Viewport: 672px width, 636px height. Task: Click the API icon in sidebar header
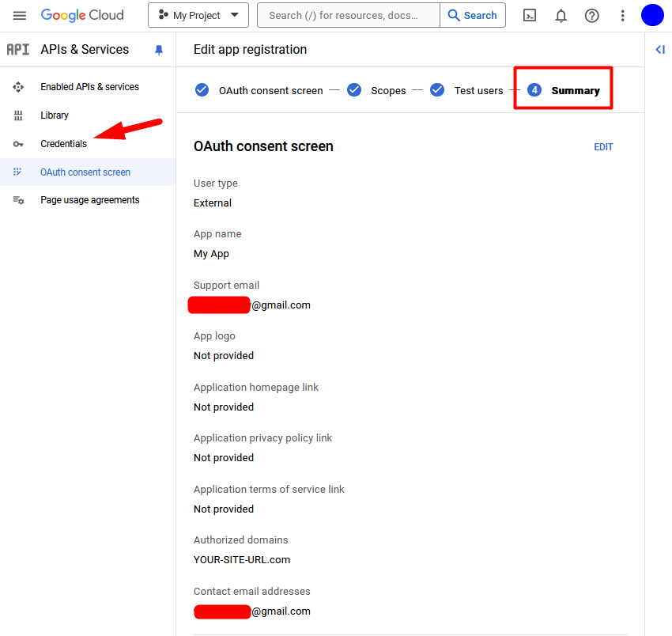click(x=18, y=50)
